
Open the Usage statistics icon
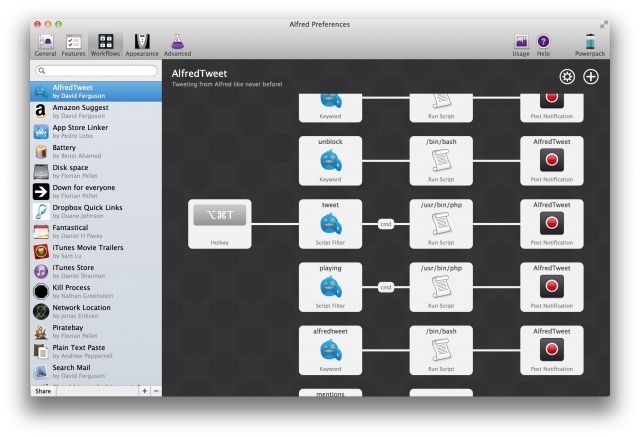(521, 44)
